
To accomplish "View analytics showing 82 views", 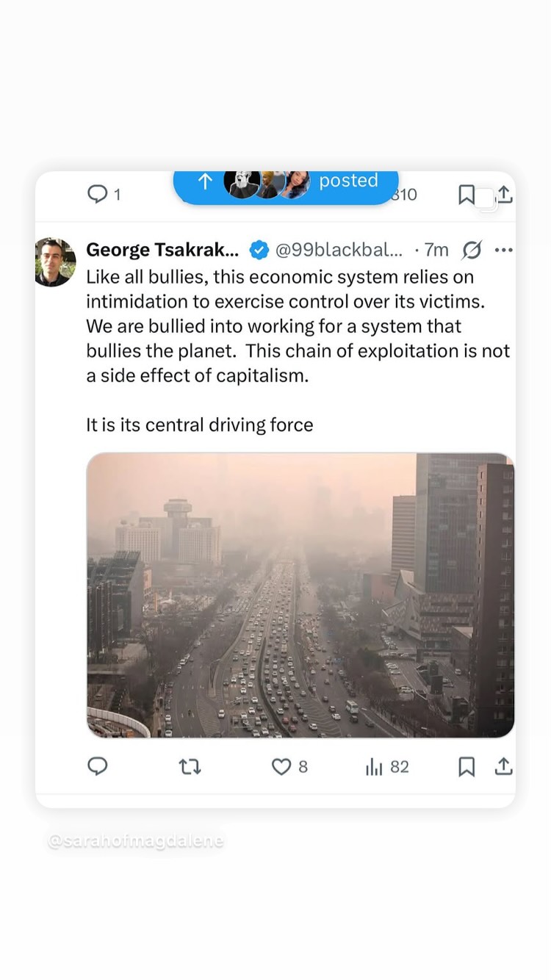I will (387, 767).
